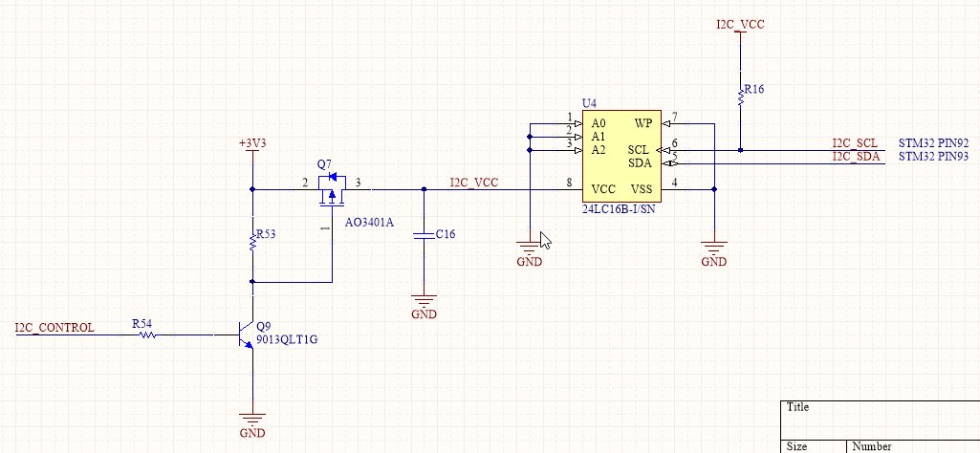Click the Title field in title block
Screen dimensions: 980x453
tap(797, 407)
